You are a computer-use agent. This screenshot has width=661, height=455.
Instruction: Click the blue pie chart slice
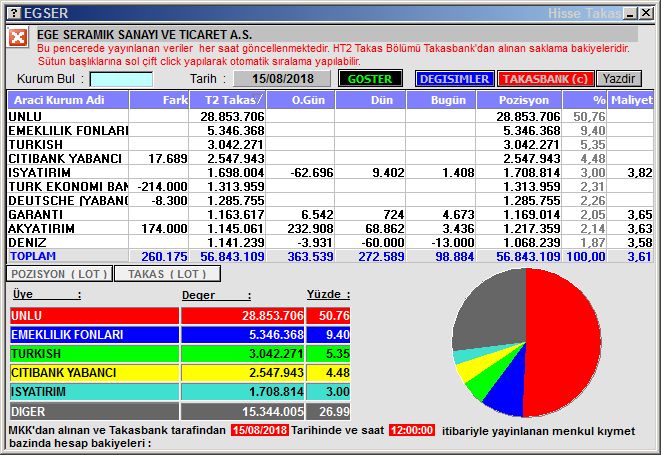point(508,386)
